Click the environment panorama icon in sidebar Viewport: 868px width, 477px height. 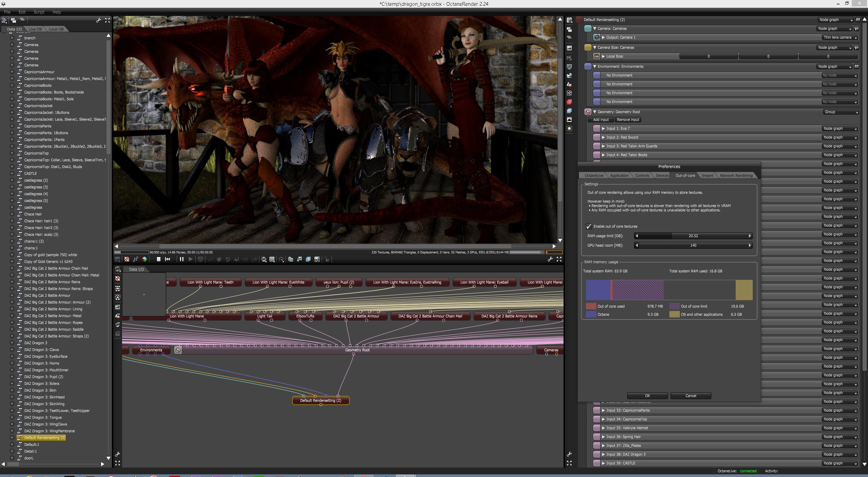click(x=569, y=76)
